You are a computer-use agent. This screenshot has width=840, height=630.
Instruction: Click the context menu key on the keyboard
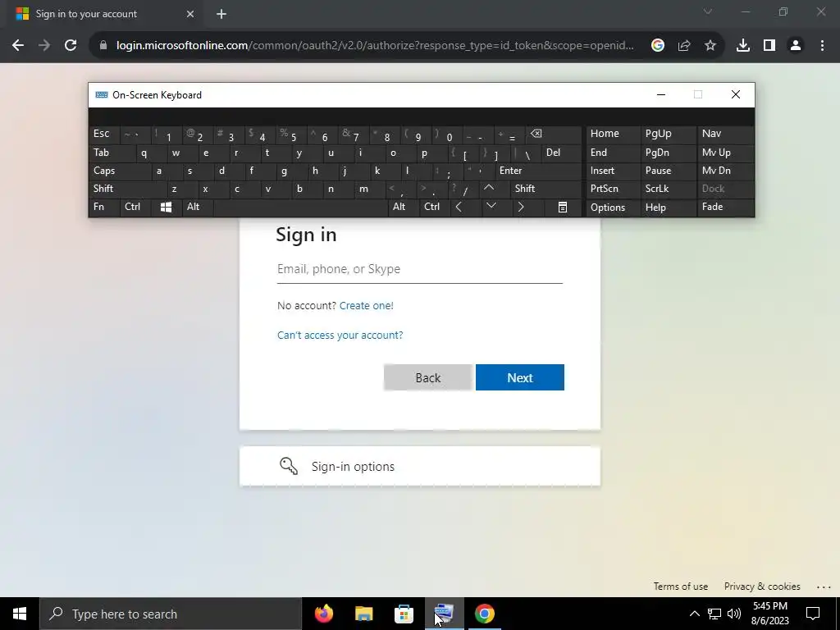point(563,208)
